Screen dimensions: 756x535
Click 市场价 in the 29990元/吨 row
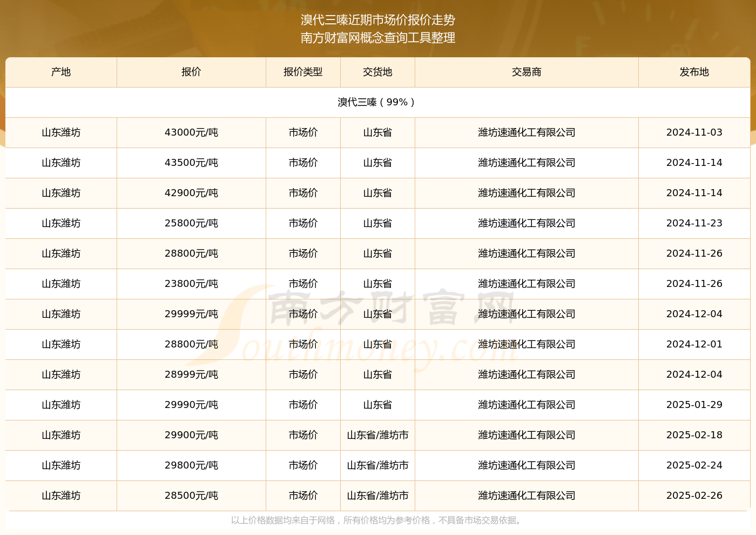[303, 405]
